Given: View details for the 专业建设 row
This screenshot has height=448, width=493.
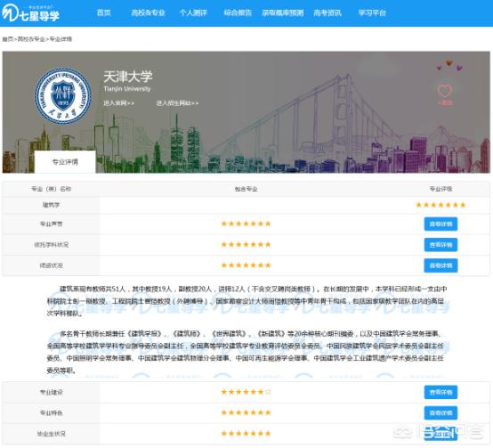Looking at the screenshot, I should [x=440, y=392].
